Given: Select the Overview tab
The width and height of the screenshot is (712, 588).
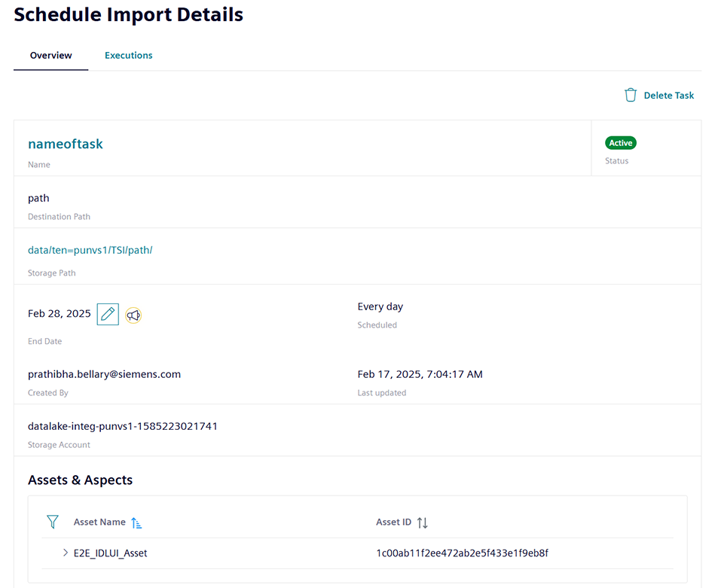Looking at the screenshot, I should 51,56.
